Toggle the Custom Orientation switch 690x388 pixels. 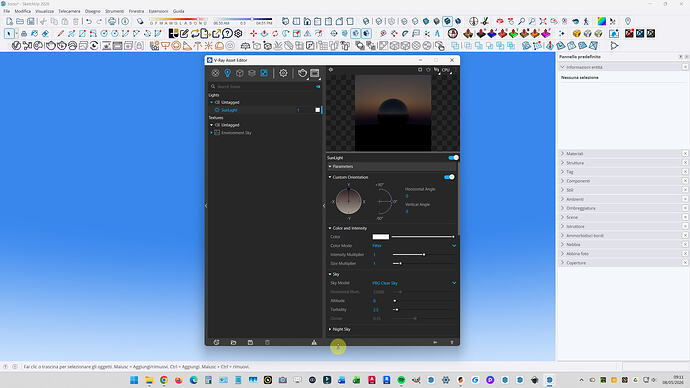coord(449,177)
